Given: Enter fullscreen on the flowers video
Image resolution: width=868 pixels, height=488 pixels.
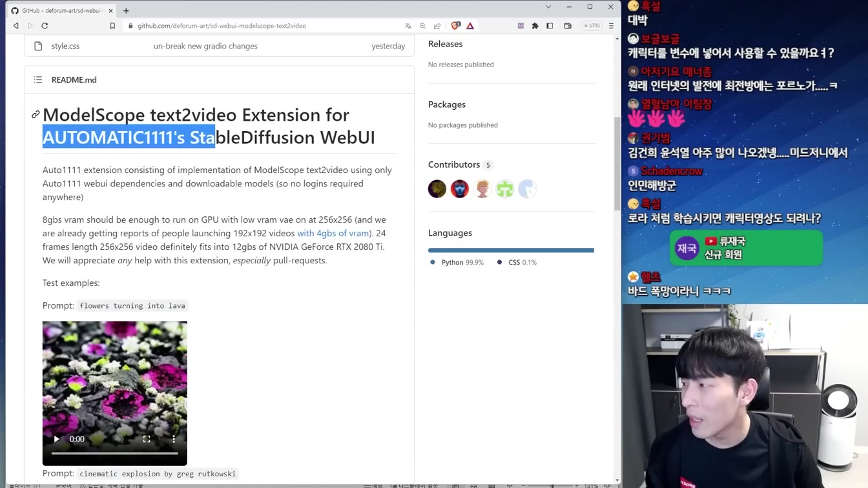Looking at the screenshot, I should coord(147,439).
